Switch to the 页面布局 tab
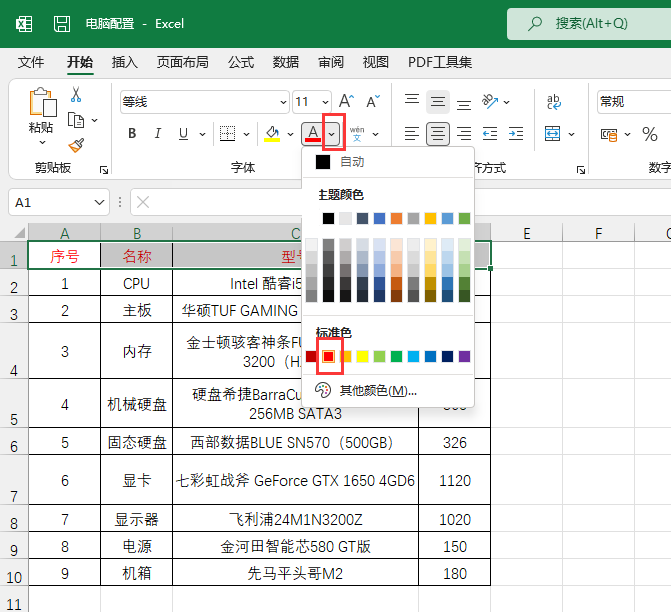The width and height of the screenshot is (671, 612). [x=183, y=62]
